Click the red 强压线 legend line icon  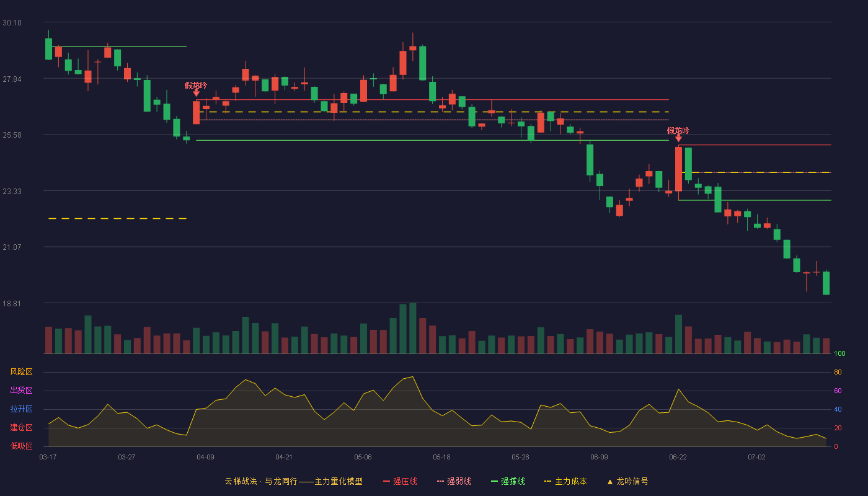386,482
